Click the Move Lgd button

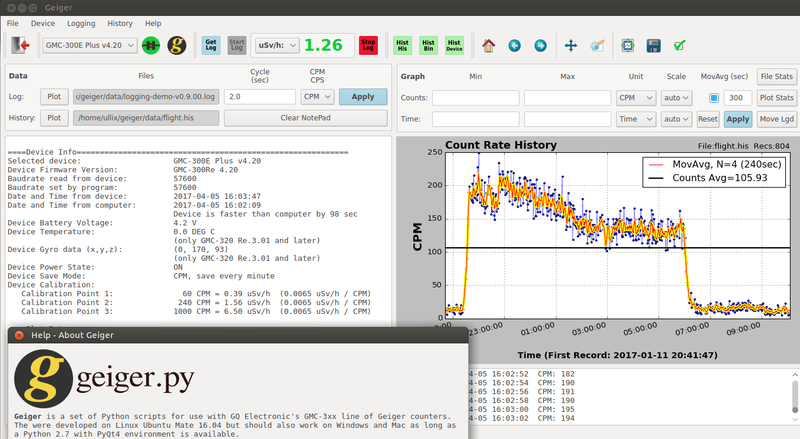coord(775,118)
